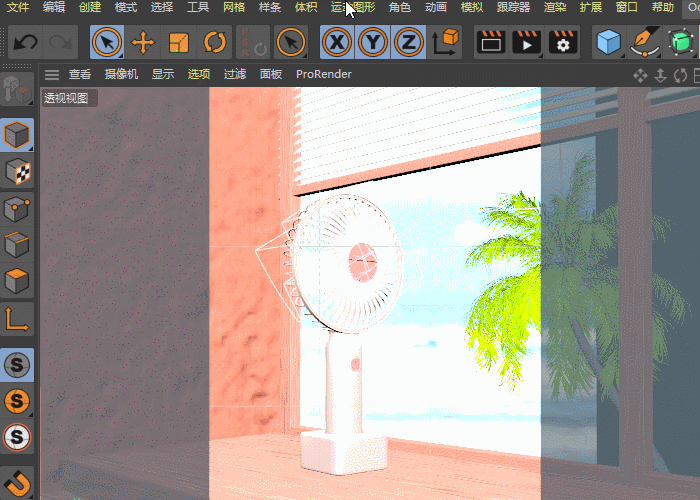Open the 样条 menu
Image resolution: width=700 pixels, height=500 pixels.
[270, 7]
